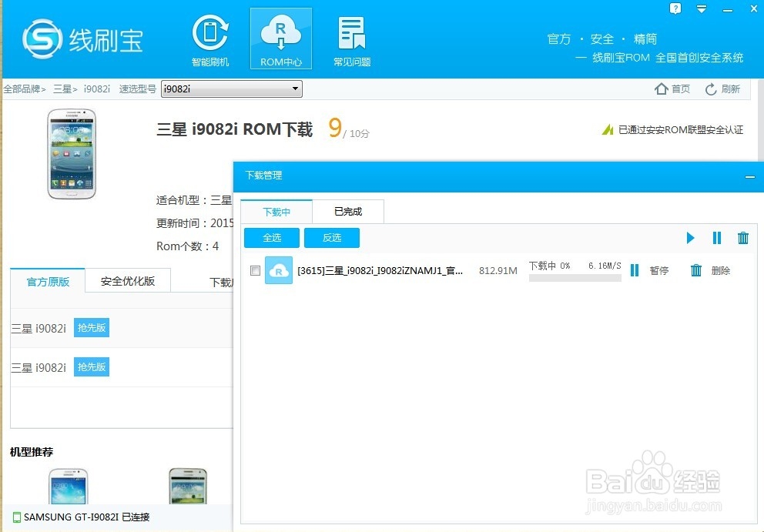Screen dimensions: 764x532
Task: Click the 下载中 0% status text
Action: [550, 266]
